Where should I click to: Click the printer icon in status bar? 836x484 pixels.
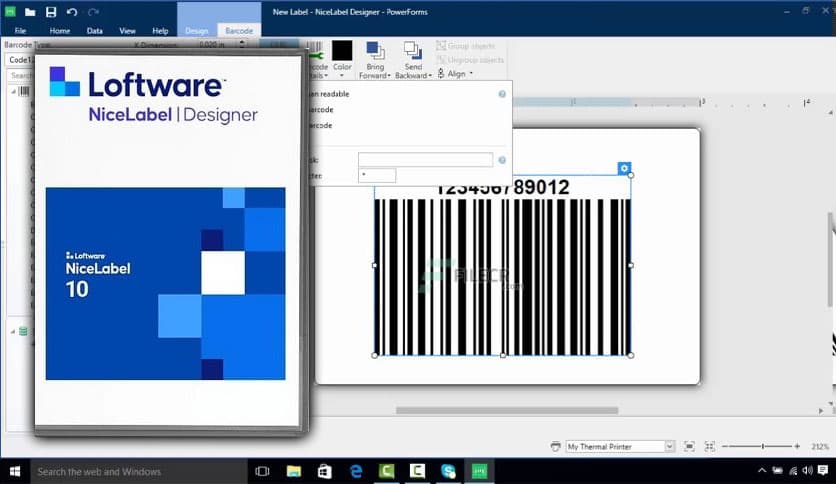(555, 447)
